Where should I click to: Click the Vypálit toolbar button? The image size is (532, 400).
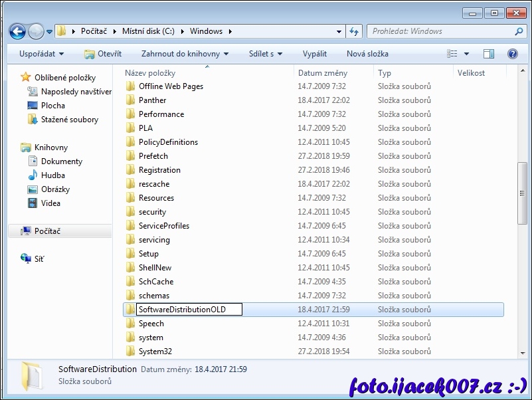coord(314,54)
